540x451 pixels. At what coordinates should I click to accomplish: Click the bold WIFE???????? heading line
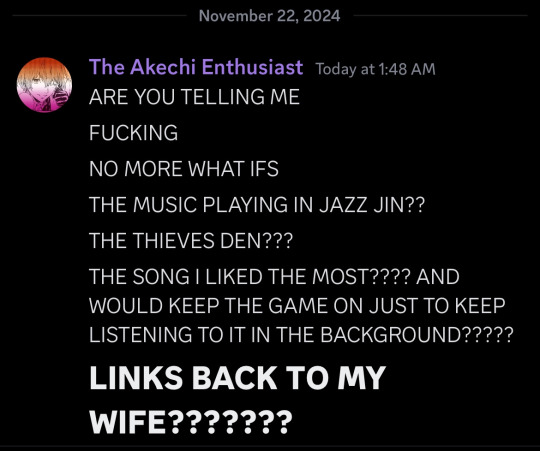click(191, 422)
